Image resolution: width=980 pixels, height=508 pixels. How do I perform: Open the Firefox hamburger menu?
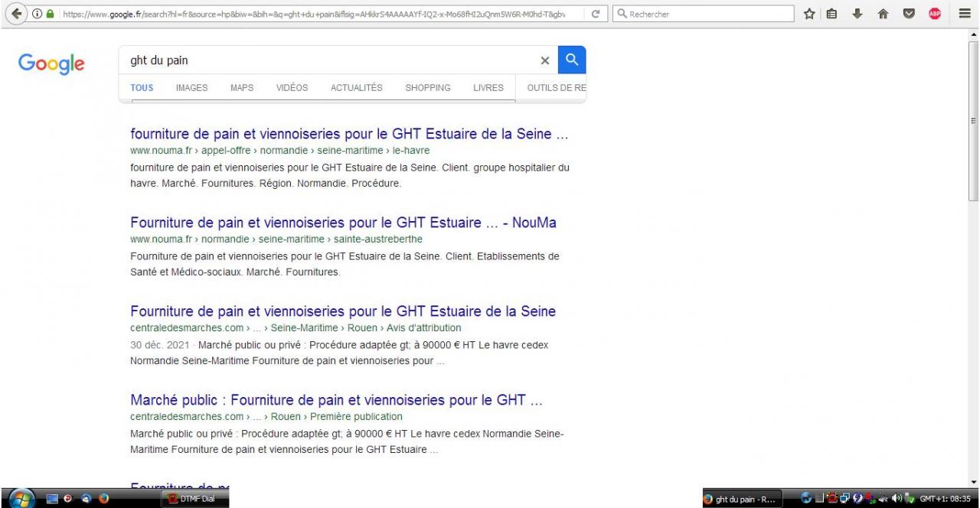[x=964, y=14]
